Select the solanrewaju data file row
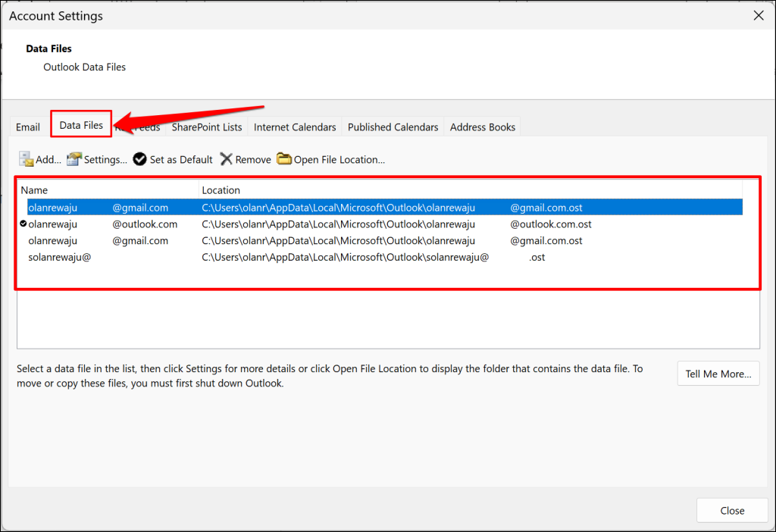Viewport: 776px width, 532px height. [x=303, y=258]
